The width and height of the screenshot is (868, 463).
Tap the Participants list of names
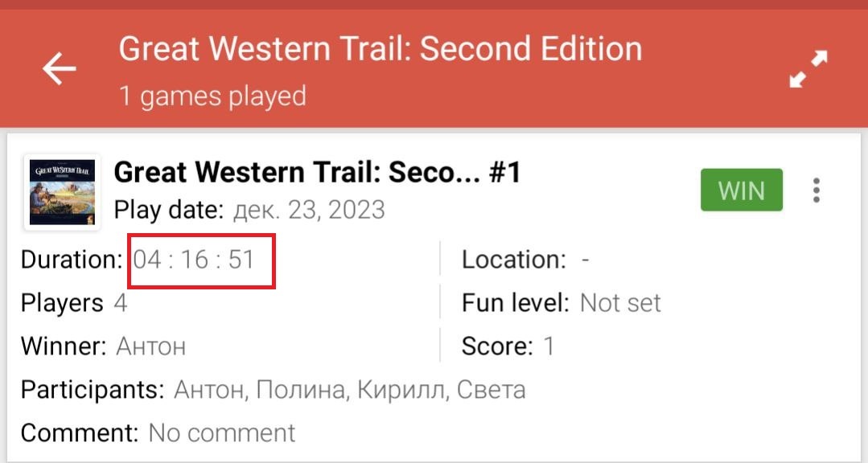pyautogui.click(x=350, y=390)
